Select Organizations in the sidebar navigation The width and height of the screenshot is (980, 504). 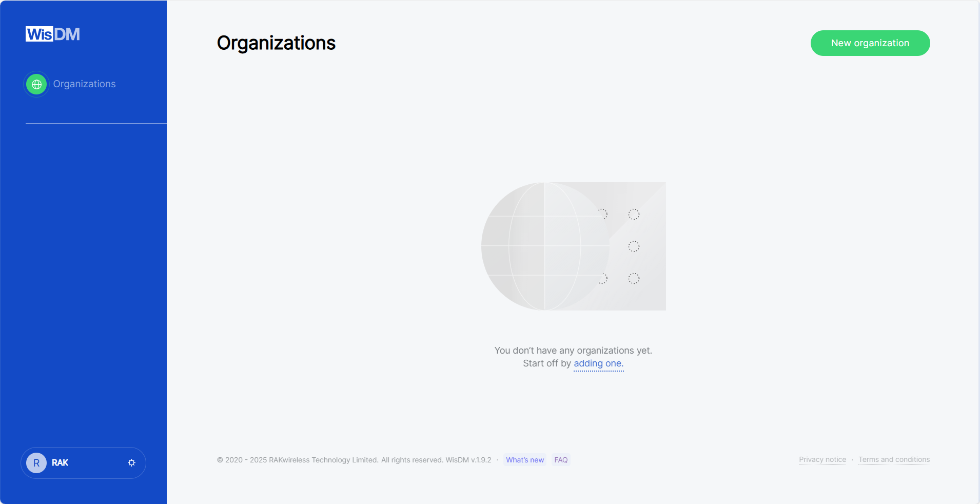click(x=85, y=84)
